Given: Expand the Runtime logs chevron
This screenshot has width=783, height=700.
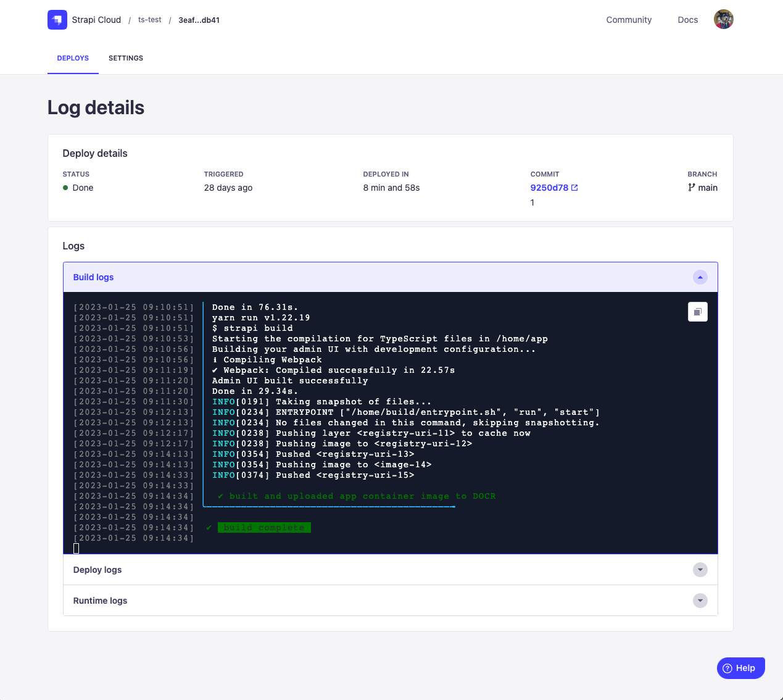Looking at the screenshot, I should [700, 601].
